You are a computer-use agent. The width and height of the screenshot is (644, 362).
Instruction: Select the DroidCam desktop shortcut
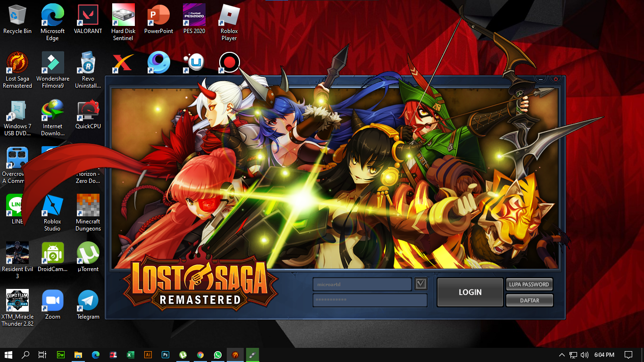tap(52, 257)
